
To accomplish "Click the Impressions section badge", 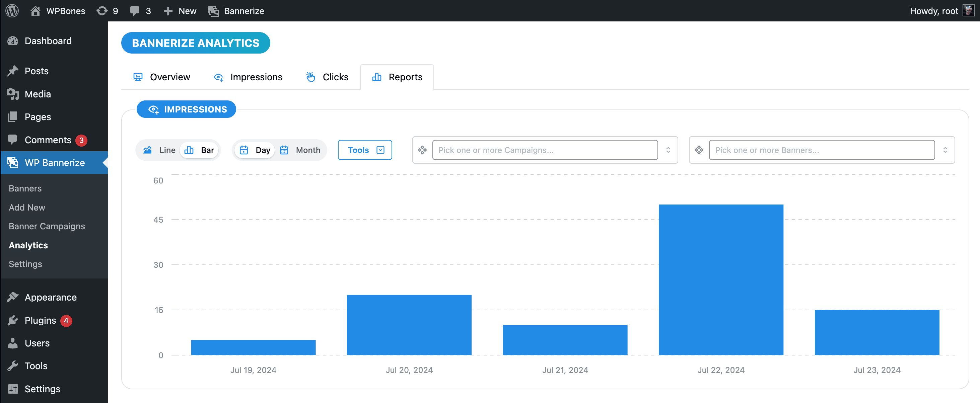I will pos(187,109).
